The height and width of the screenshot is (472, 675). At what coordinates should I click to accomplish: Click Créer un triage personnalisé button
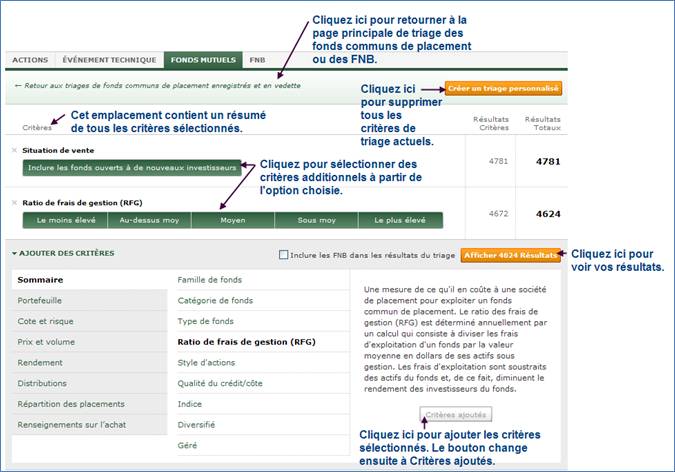[503, 88]
